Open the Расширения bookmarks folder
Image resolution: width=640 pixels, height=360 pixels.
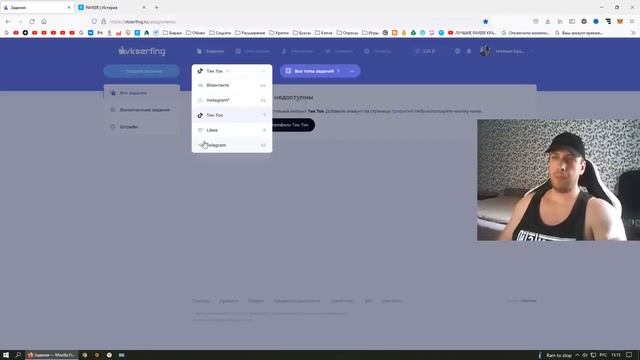click(x=250, y=33)
